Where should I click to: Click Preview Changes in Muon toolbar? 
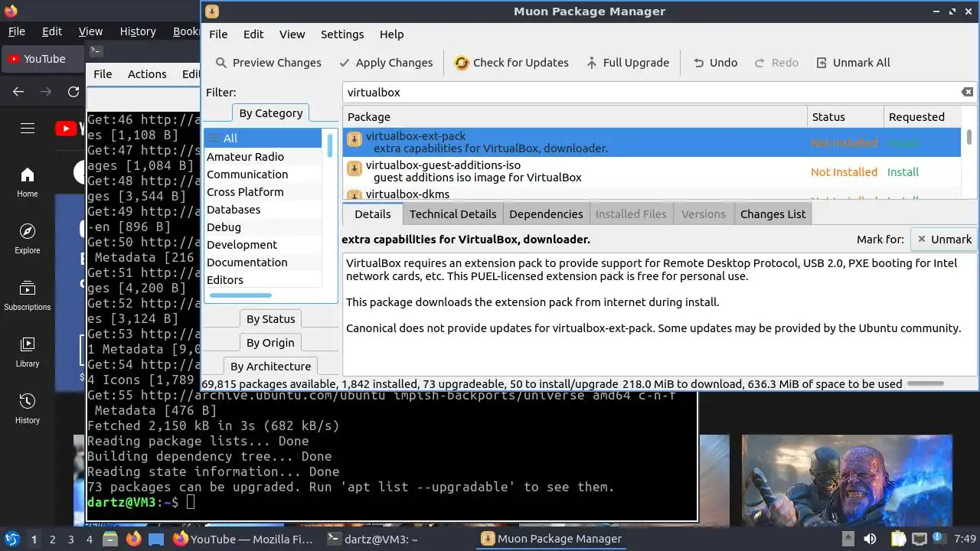268,63
